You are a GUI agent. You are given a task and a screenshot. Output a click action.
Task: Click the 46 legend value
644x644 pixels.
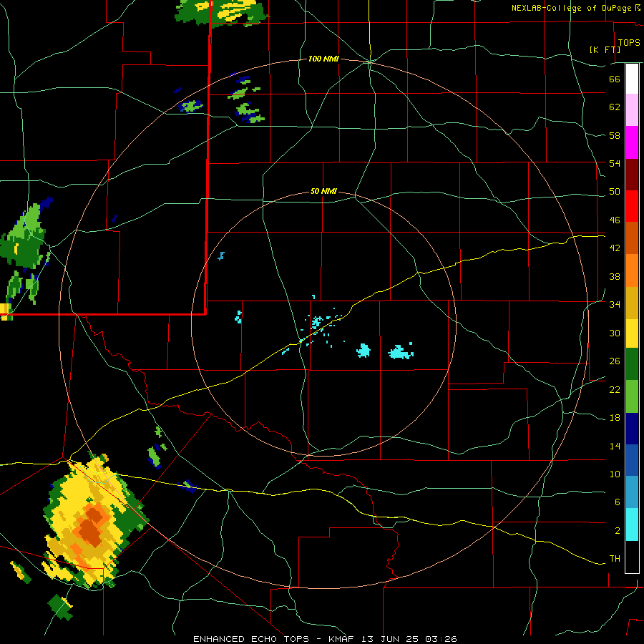615,220
